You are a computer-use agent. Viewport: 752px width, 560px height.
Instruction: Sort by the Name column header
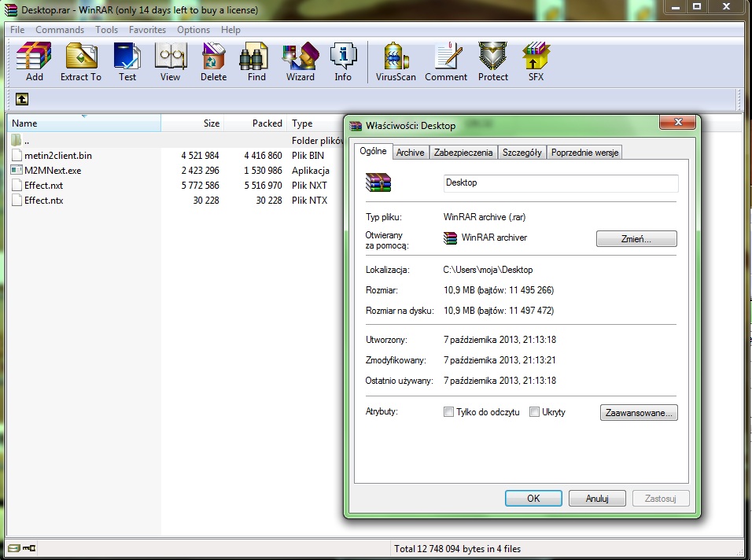point(84,123)
